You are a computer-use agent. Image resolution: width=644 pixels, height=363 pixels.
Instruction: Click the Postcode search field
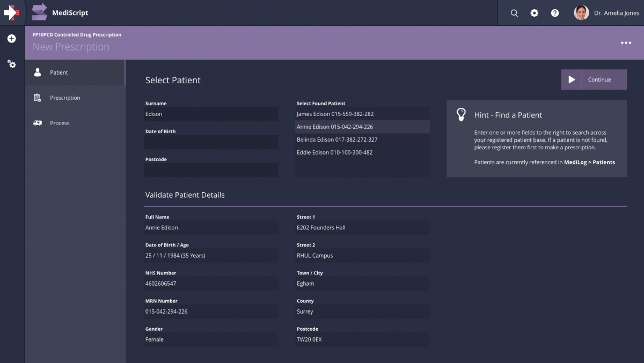pos(211,170)
